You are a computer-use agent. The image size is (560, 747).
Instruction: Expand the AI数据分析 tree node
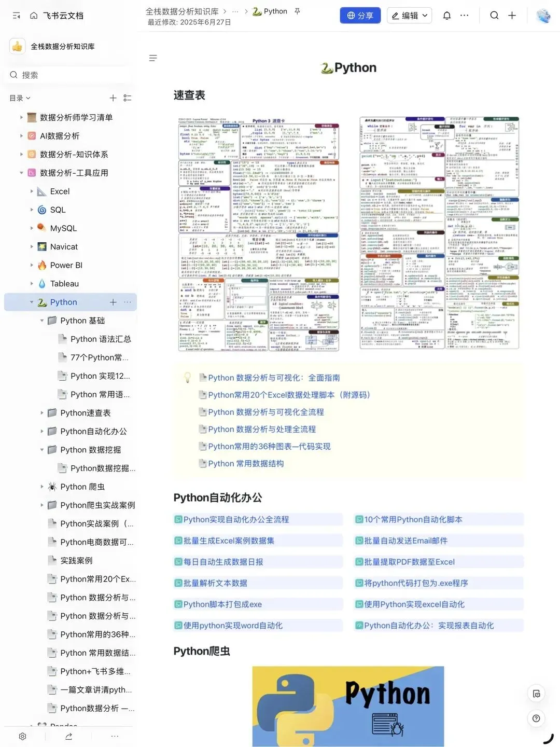(21, 136)
